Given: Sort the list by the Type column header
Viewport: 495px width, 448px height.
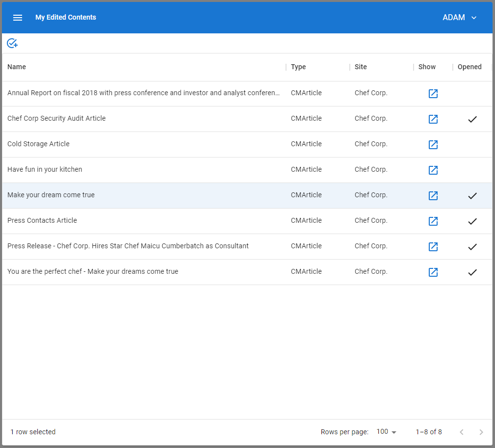Looking at the screenshot, I should 298,67.
